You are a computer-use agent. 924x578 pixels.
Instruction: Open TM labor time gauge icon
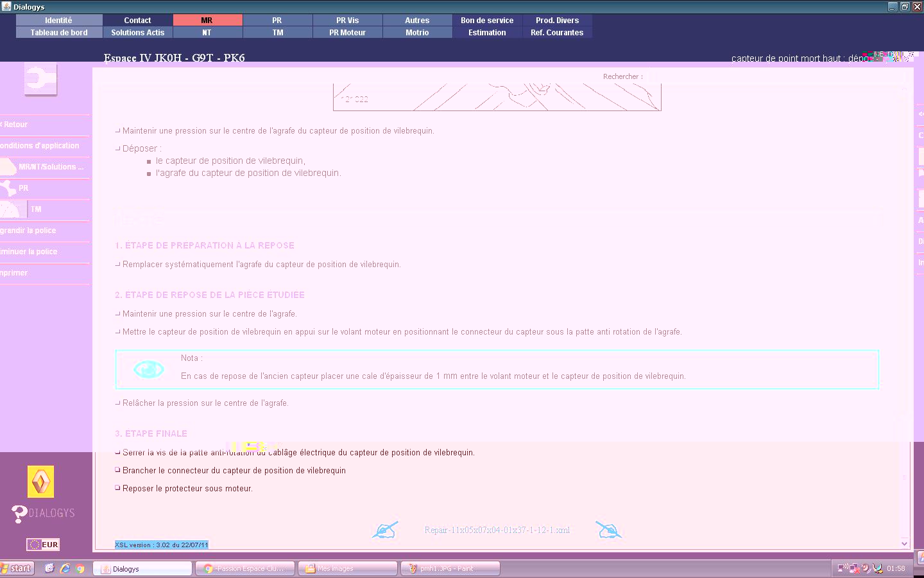tap(13, 209)
